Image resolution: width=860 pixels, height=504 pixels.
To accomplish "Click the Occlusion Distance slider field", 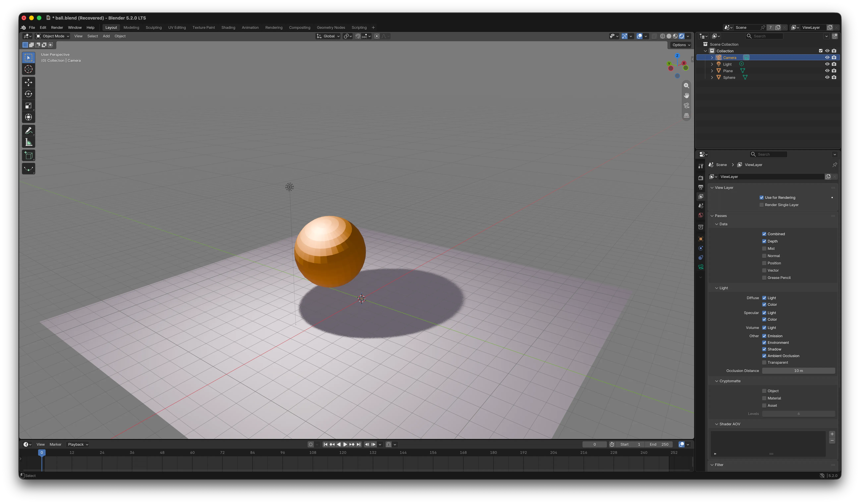I will (798, 371).
